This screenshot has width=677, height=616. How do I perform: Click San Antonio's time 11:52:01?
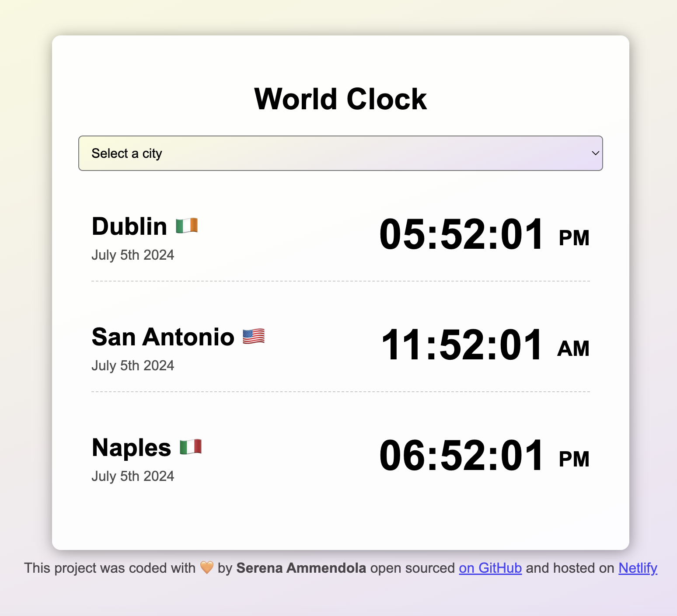click(461, 345)
